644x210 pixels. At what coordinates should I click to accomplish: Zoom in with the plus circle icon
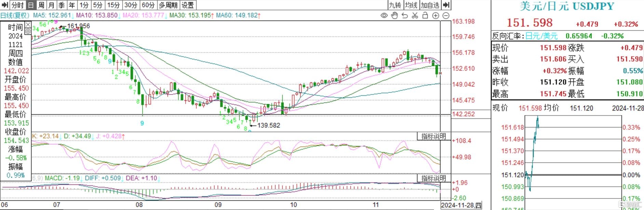click(x=436, y=15)
